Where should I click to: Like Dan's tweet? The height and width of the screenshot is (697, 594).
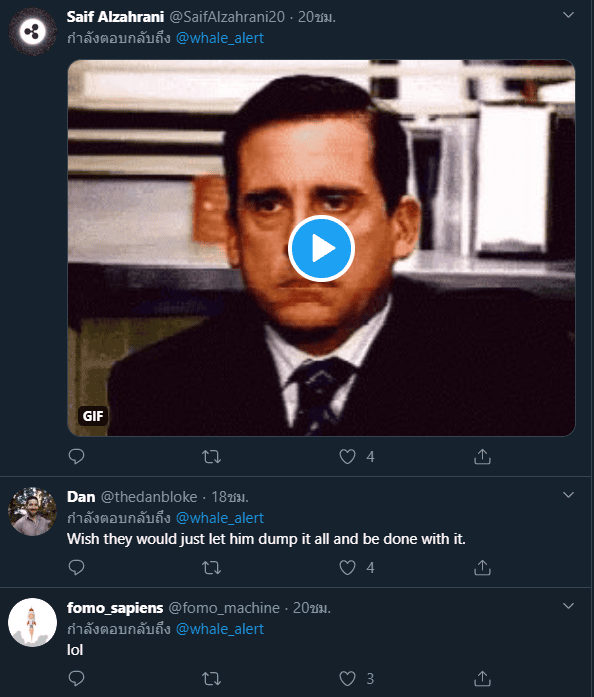pyautogui.click(x=347, y=567)
